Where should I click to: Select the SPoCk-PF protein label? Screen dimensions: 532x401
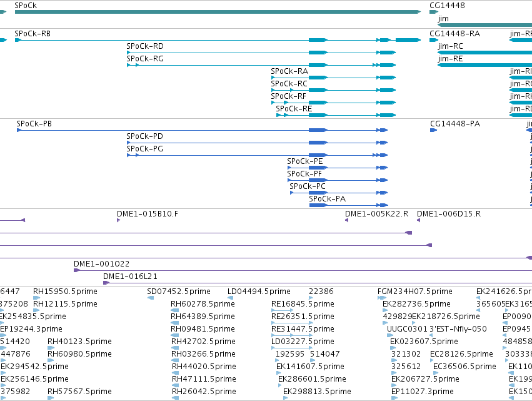coord(304,174)
